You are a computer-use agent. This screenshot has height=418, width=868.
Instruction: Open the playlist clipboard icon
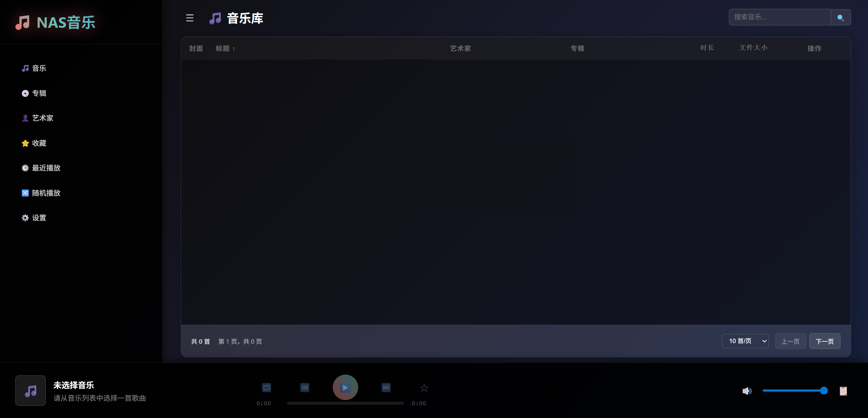[x=843, y=391]
